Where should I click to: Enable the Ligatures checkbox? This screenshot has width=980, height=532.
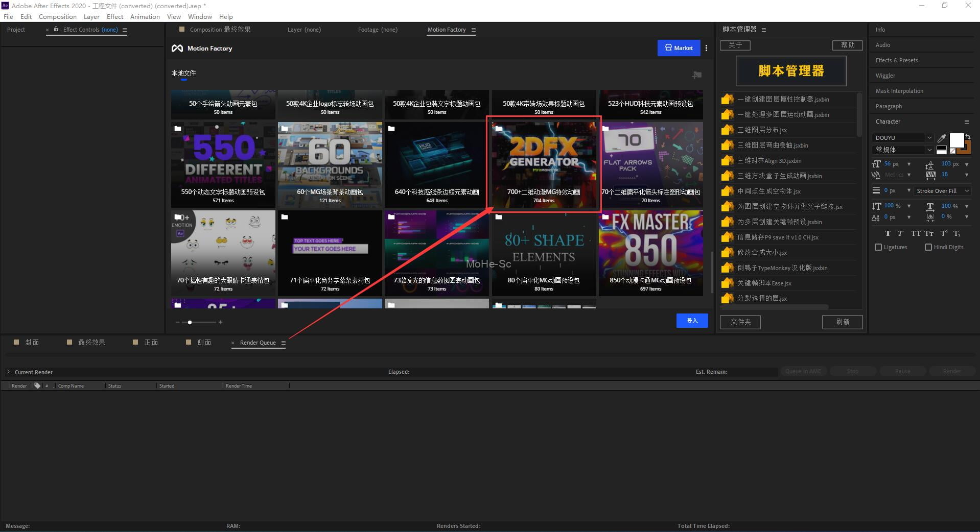[878, 247]
